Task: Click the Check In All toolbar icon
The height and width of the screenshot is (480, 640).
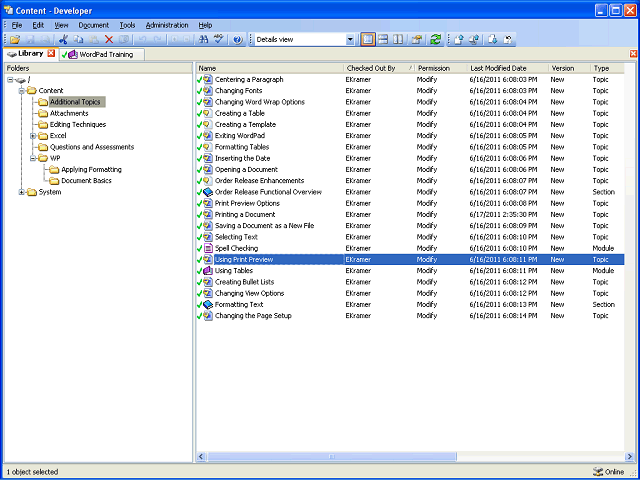Action: click(x=474, y=40)
